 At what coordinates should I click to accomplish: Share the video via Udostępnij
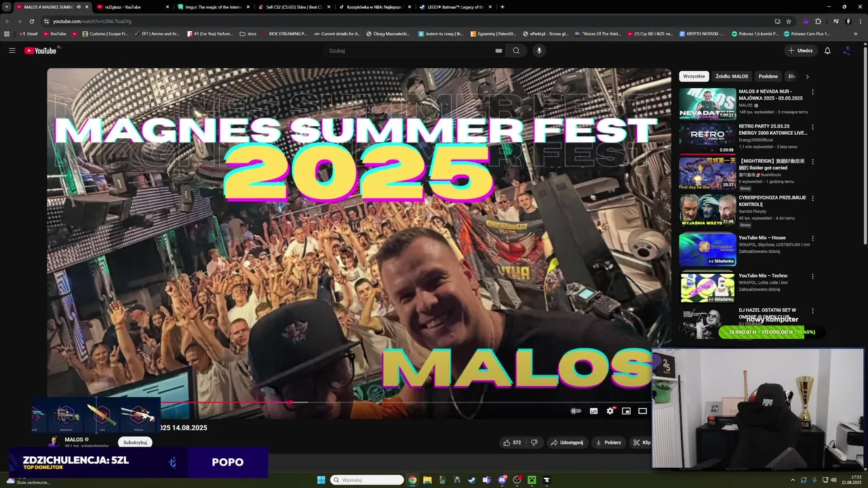pyautogui.click(x=567, y=443)
